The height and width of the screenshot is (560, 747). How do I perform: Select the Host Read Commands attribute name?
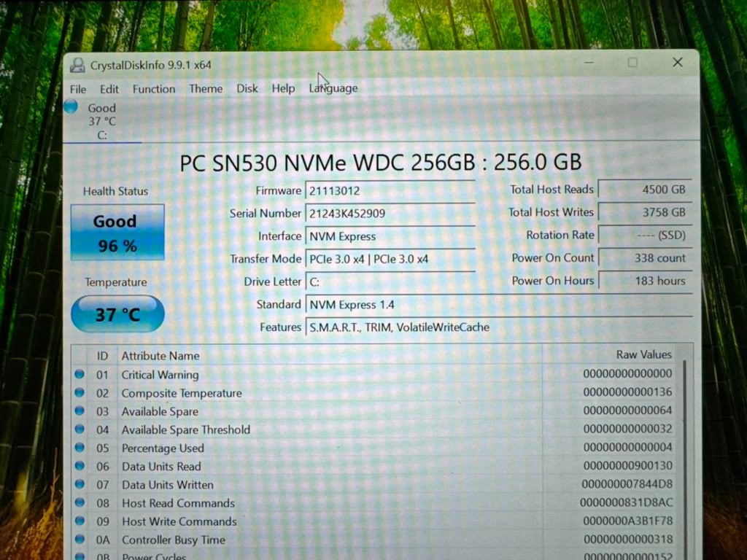tap(179, 503)
